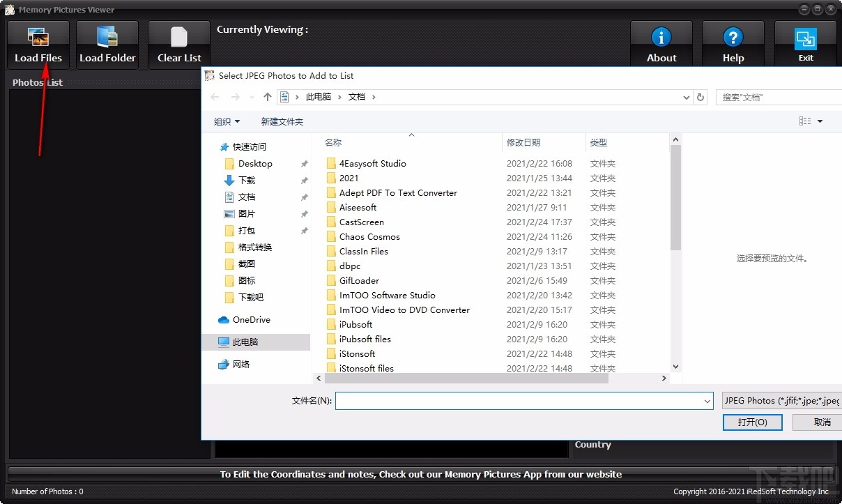842x504 pixels.
Task: Click the 打开(O) button
Action: pos(752,422)
